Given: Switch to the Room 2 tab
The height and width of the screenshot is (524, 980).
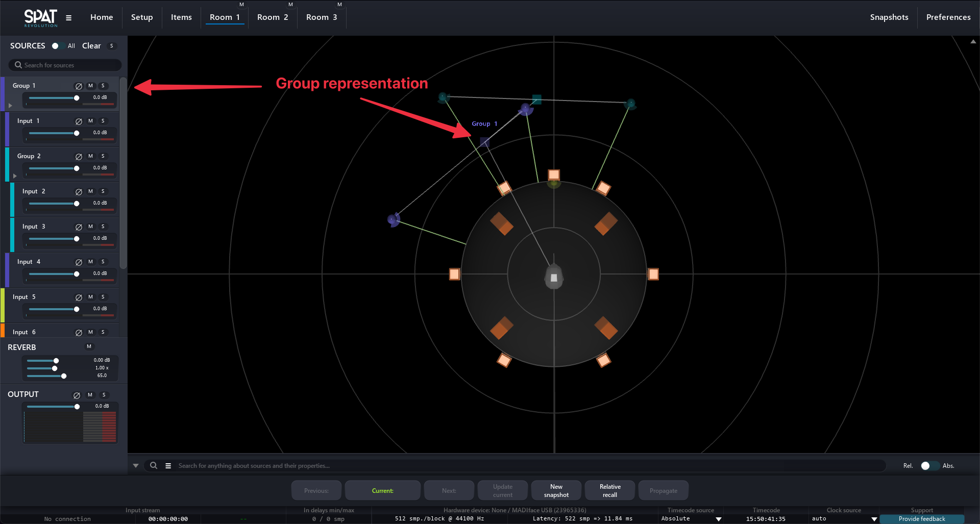Looking at the screenshot, I should 273,17.
